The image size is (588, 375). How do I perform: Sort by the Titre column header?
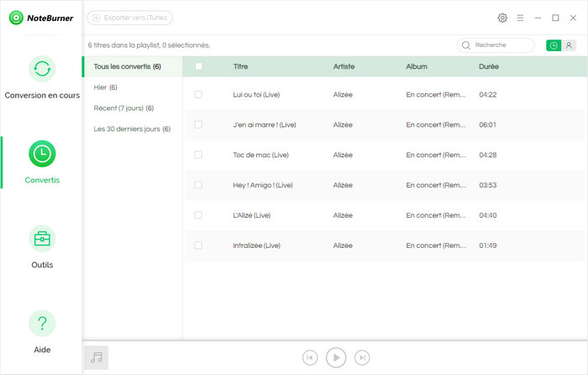(240, 66)
